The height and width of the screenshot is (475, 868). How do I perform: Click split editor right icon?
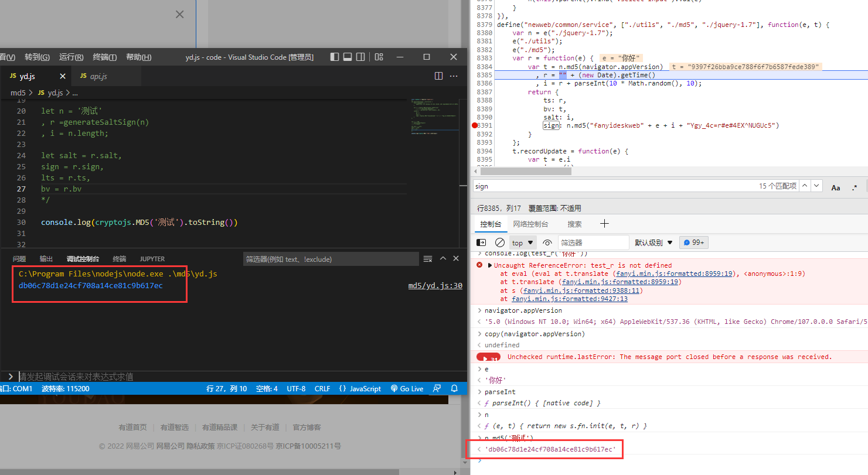coord(438,76)
